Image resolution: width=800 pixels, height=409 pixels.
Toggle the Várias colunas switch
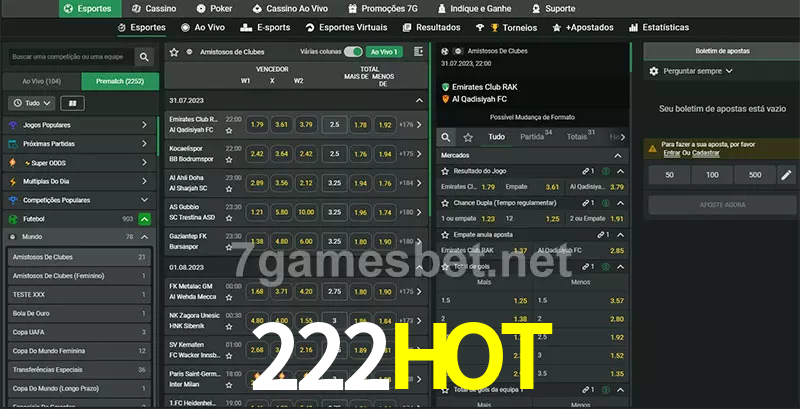353,52
